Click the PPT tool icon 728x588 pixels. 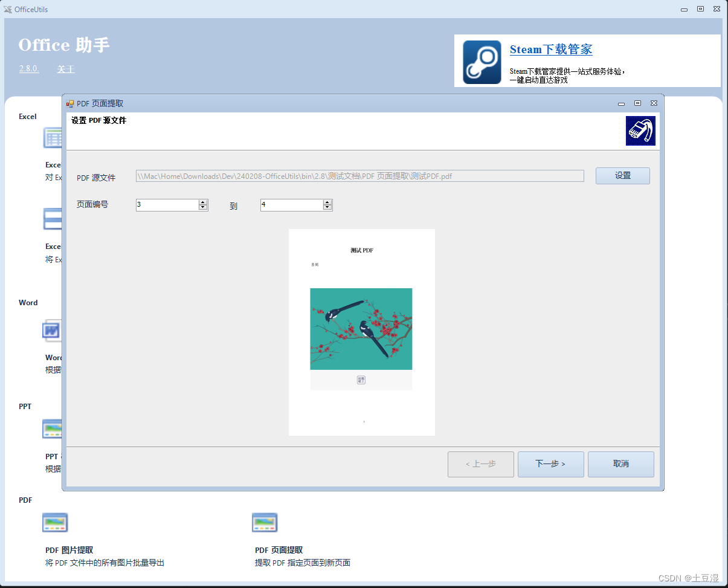(52, 429)
